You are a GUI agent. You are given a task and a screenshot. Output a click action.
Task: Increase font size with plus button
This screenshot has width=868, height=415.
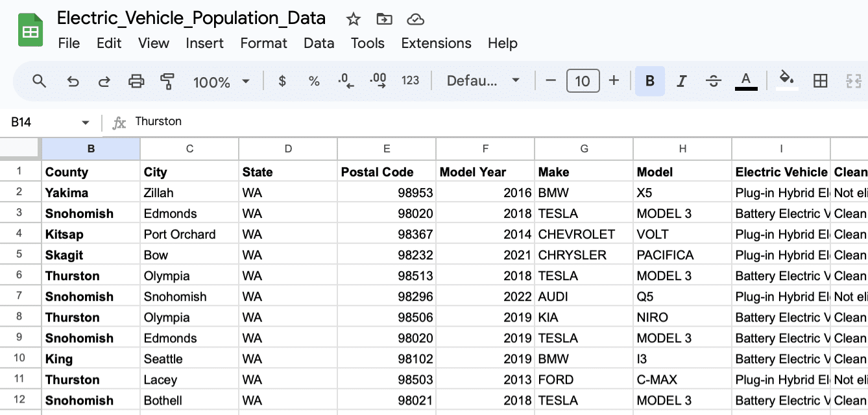(x=614, y=81)
